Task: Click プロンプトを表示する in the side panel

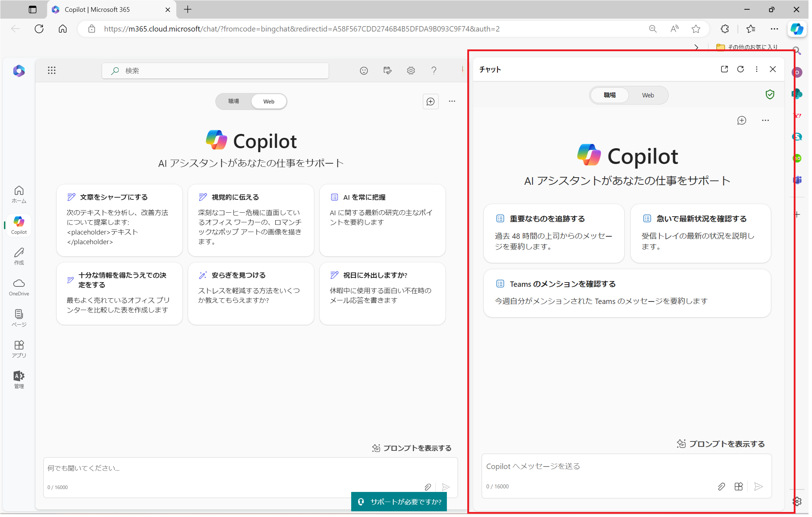Action: coord(721,444)
